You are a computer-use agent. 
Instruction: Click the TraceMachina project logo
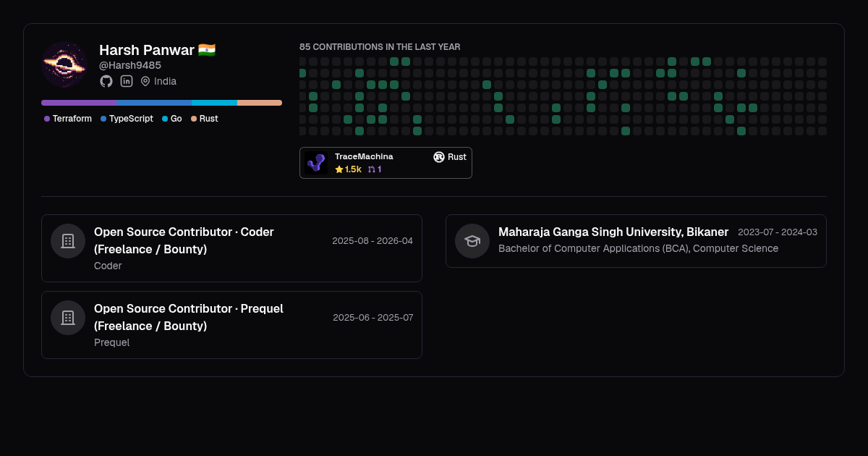316,163
